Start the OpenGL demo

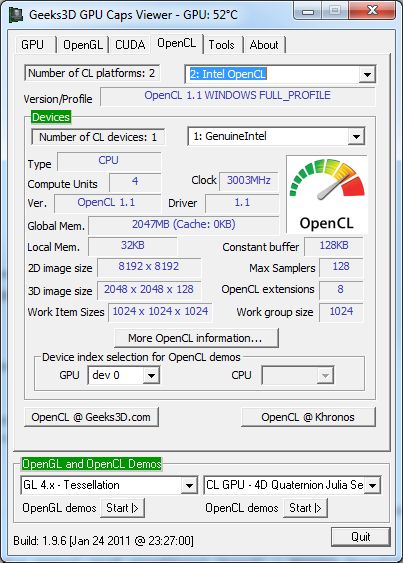[x=122, y=508]
